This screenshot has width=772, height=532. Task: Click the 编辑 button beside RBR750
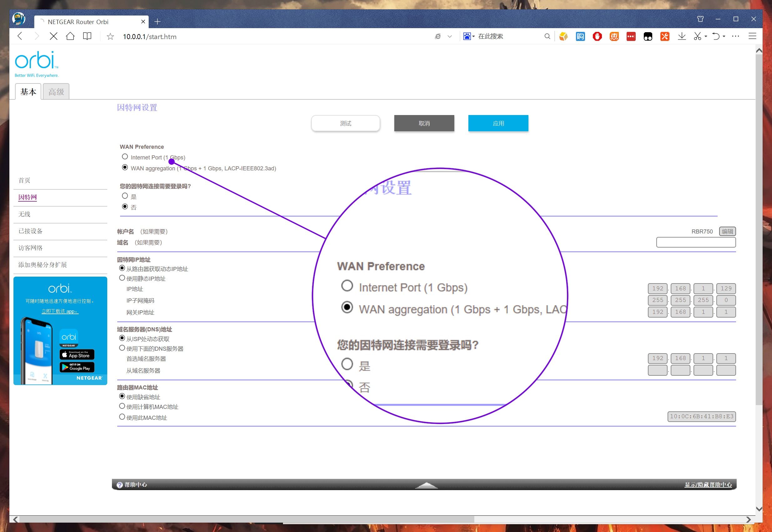(x=727, y=231)
